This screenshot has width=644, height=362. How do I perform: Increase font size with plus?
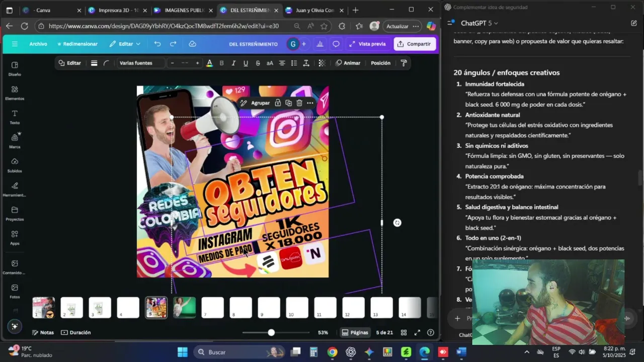click(x=197, y=63)
